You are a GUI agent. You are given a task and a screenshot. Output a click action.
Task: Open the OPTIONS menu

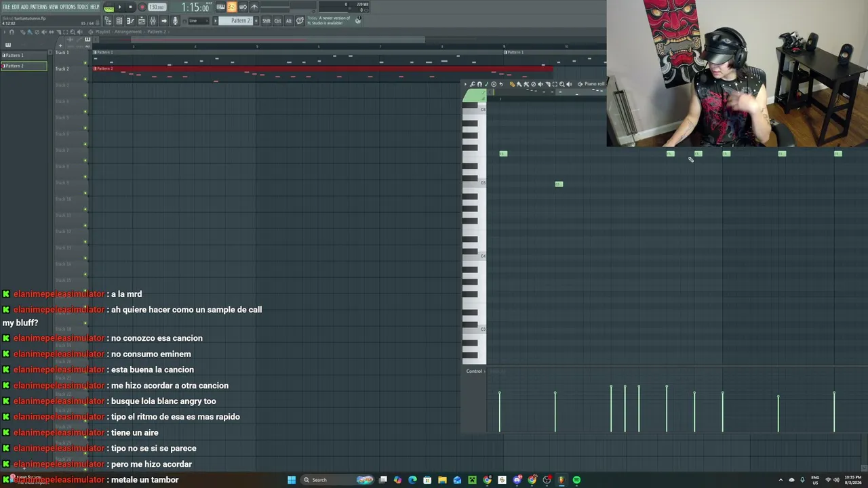[x=68, y=7]
